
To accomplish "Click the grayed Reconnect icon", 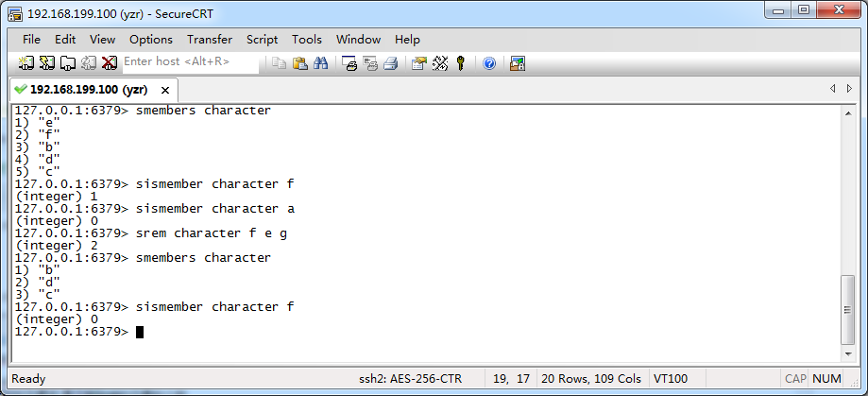I will point(89,63).
